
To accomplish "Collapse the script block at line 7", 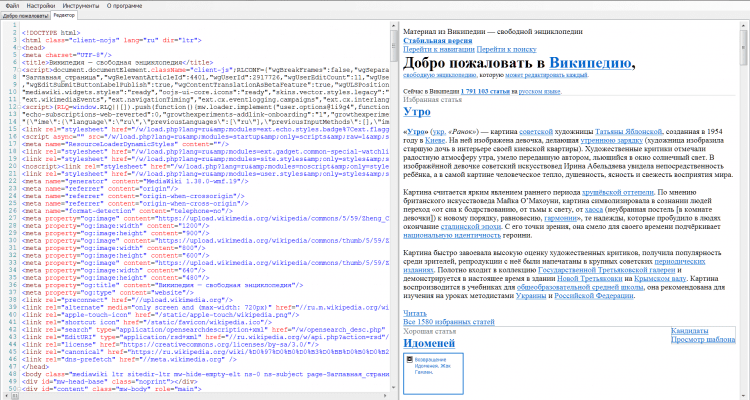I will point(19,70).
